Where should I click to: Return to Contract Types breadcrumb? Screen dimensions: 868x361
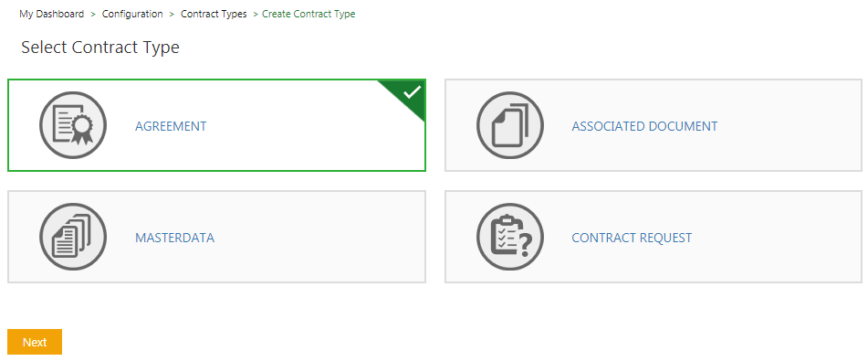214,14
